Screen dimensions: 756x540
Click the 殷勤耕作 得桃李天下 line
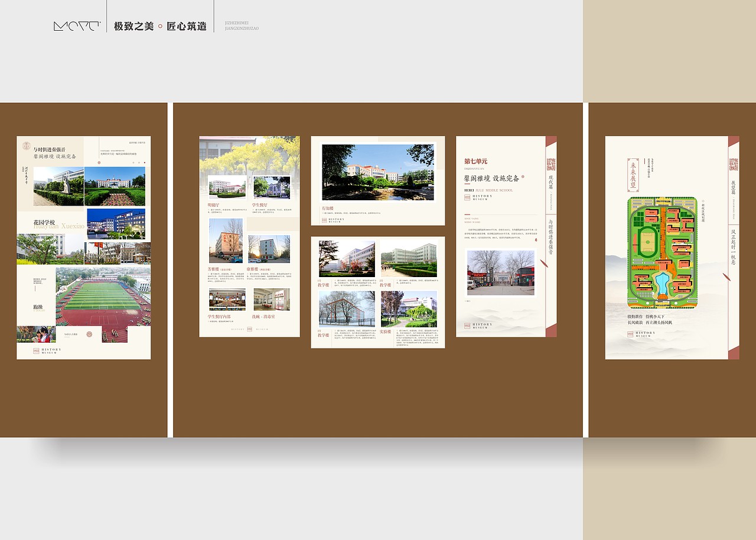coord(646,317)
